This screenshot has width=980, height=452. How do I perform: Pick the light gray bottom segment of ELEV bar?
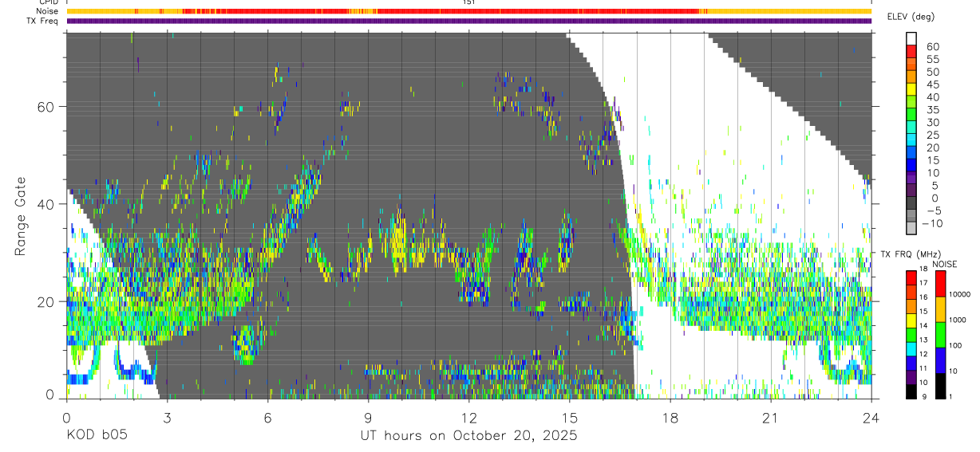[911, 228]
